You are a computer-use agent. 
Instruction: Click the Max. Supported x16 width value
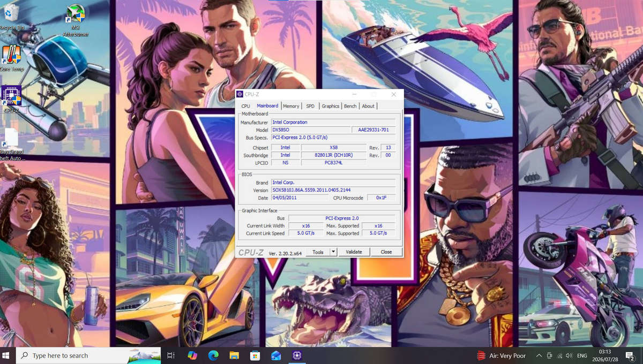[378, 225]
